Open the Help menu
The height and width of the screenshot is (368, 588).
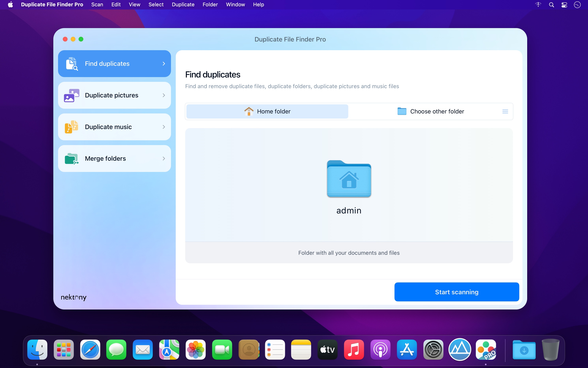[258, 5]
